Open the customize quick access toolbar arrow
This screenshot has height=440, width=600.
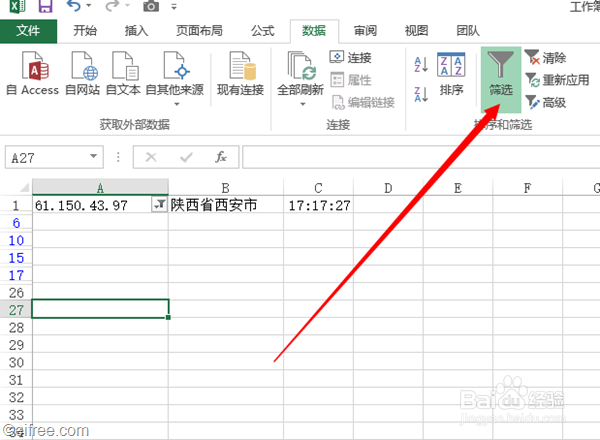(x=174, y=7)
